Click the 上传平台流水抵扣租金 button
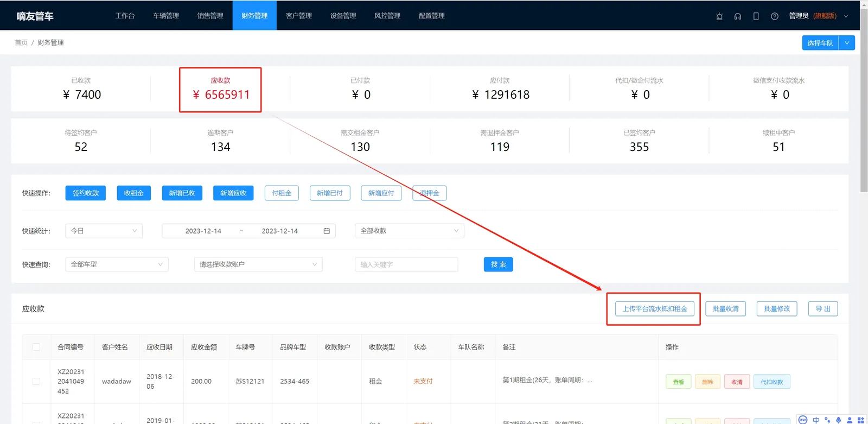 tap(655, 309)
